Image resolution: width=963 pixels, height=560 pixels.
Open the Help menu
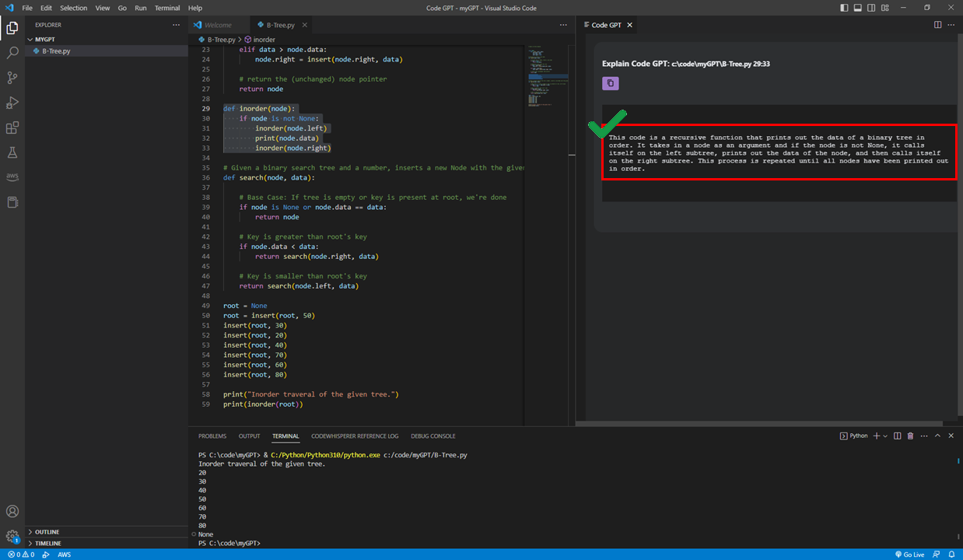click(195, 8)
